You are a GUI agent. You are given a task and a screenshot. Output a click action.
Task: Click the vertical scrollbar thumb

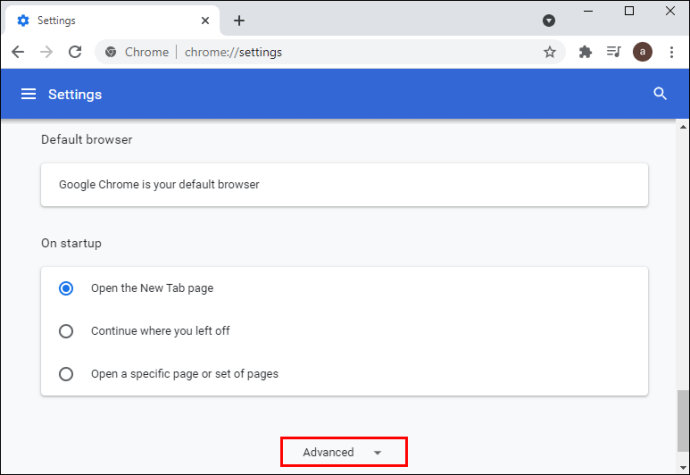pos(683,420)
